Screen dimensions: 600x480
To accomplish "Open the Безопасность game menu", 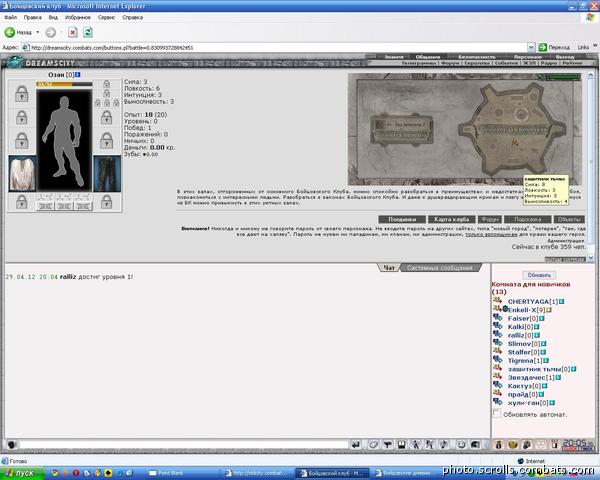I will point(477,57).
